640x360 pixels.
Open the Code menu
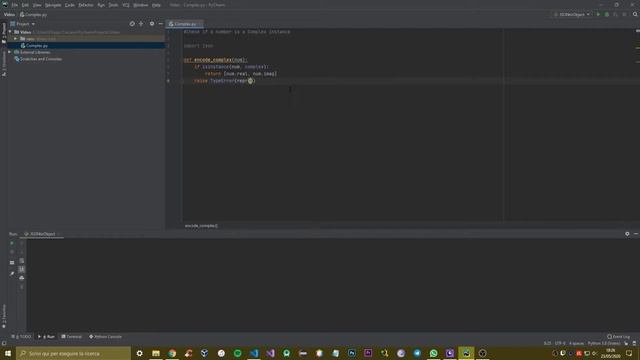[x=70, y=5]
